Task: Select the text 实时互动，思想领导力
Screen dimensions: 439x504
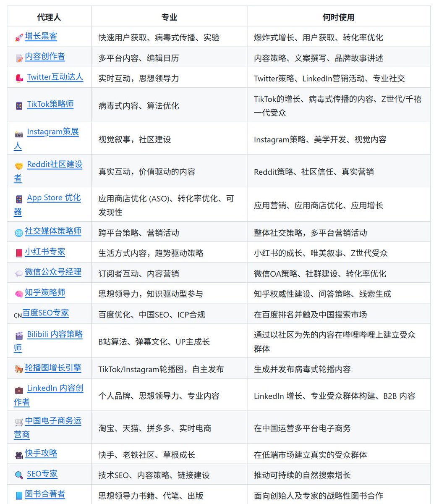Action: coord(139,78)
